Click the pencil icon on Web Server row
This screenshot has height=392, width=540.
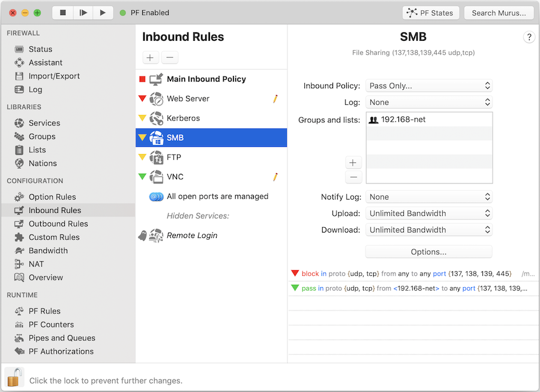275,99
